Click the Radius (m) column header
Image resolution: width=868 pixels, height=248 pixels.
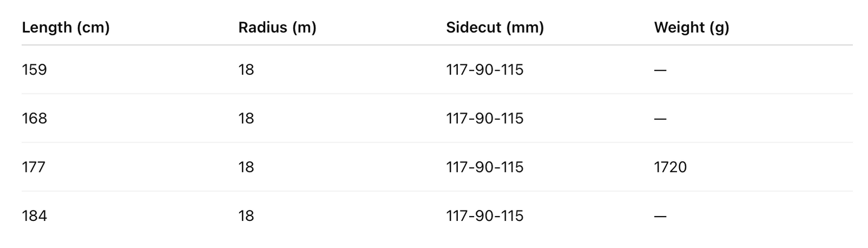[x=277, y=27]
